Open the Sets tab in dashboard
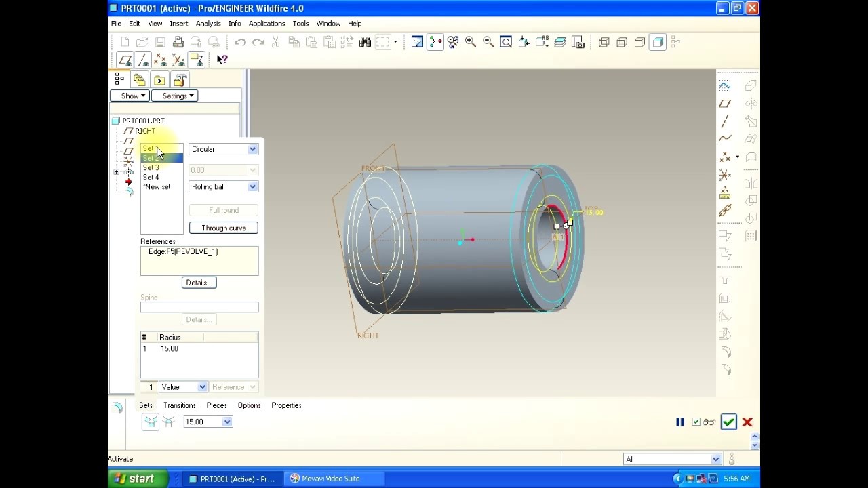The height and width of the screenshot is (488, 868). coord(146,405)
